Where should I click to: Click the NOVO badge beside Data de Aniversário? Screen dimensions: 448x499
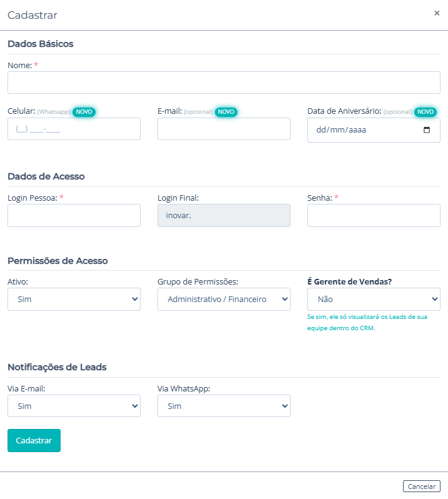coord(425,111)
